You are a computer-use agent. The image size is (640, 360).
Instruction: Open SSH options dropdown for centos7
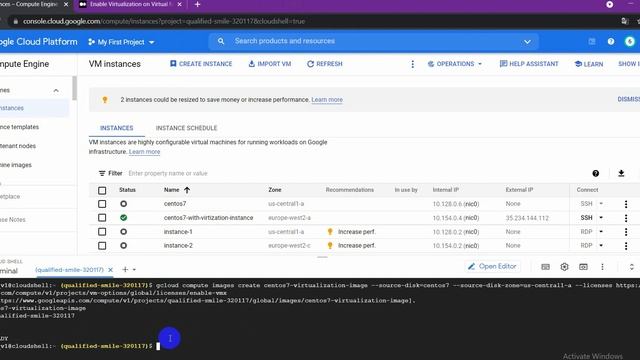click(x=601, y=204)
